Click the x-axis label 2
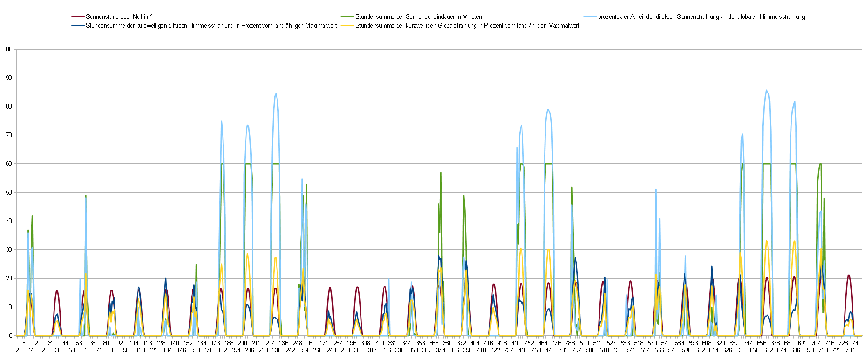This screenshot has height=358, width=868. (x=17, y=350)
